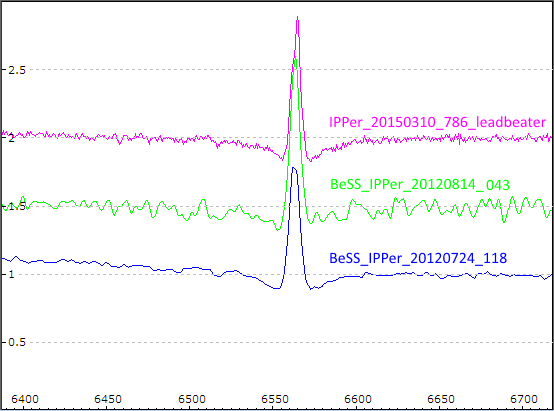This screenshot has width=554, height=411.
Task: Click the 2 intensity axis label
Action: point(12,138)
